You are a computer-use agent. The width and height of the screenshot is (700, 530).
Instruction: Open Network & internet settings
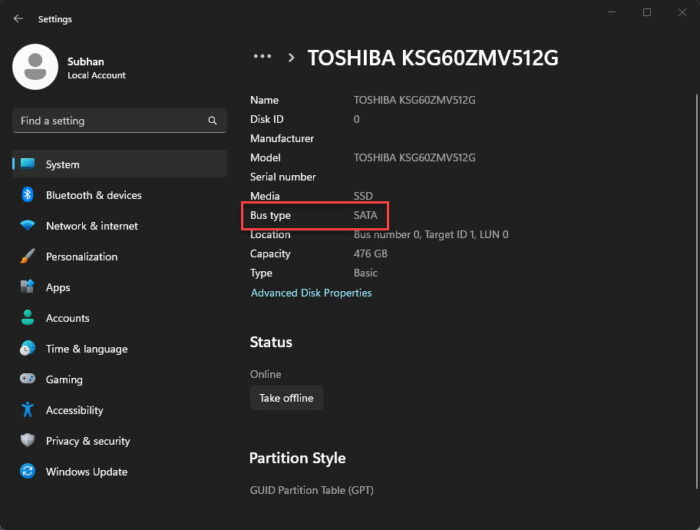pos(120,226)
